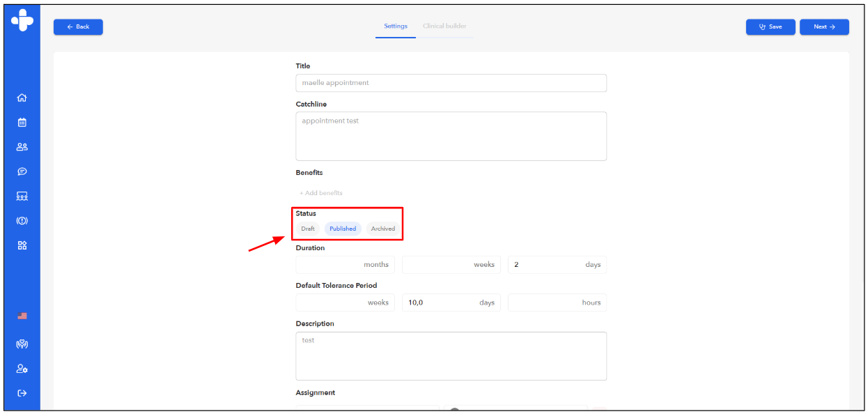Go back with the Back button
868x414 pixels.
point(78,26)
